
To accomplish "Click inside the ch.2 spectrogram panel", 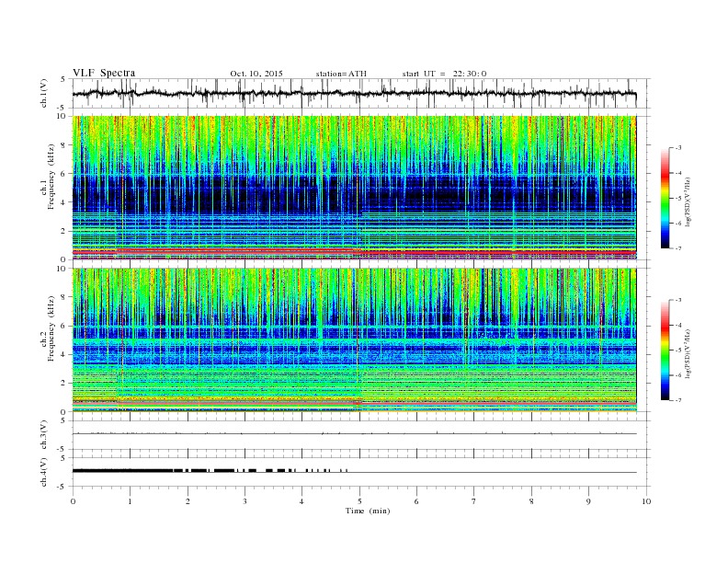I will tap(354, 340).
